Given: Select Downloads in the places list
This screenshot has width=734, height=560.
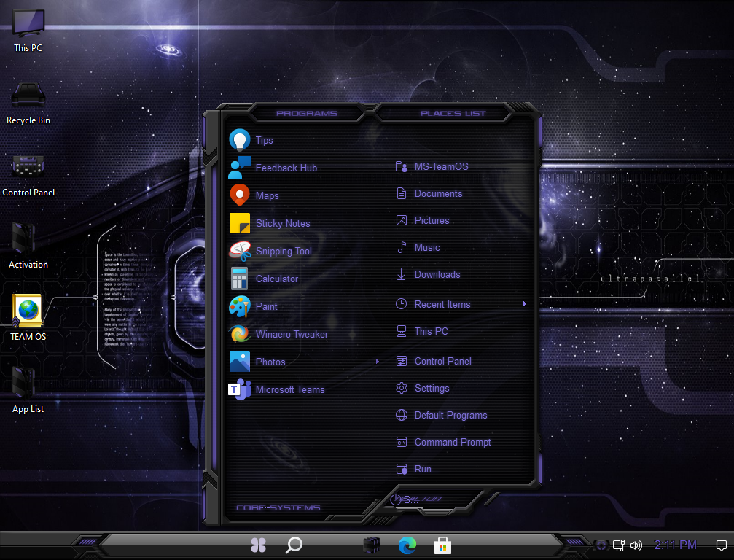Looking at the screenshot, I should [x=437, y=274].
